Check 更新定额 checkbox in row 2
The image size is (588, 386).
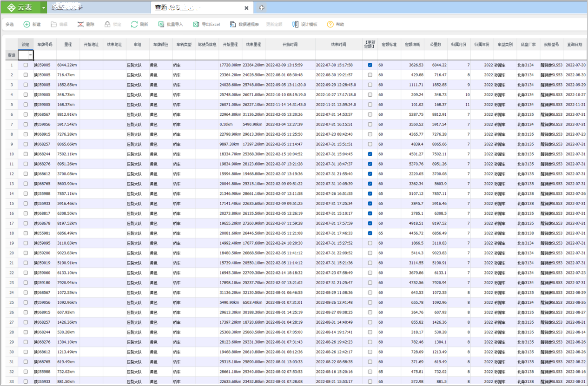(x=370, y=75)
